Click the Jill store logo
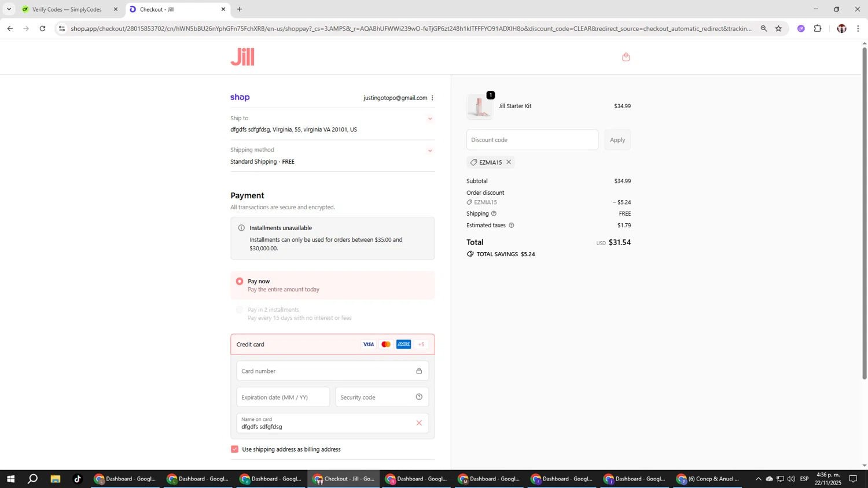868x488 pixels. tap(242, 57)
